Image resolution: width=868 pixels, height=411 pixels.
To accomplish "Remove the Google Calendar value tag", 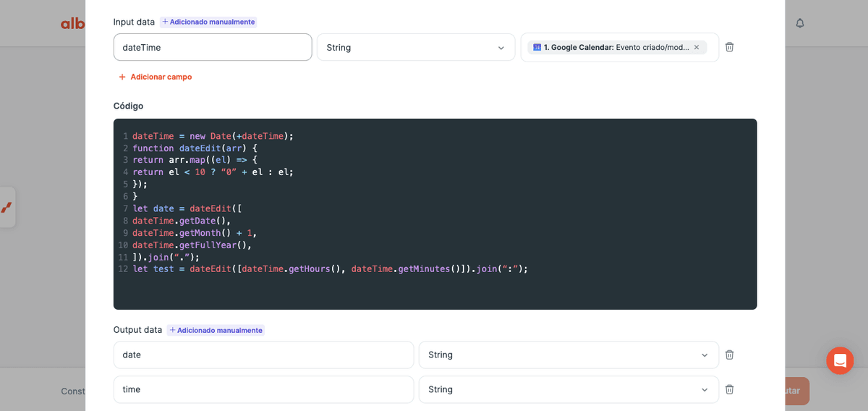I will click(697, 48).
